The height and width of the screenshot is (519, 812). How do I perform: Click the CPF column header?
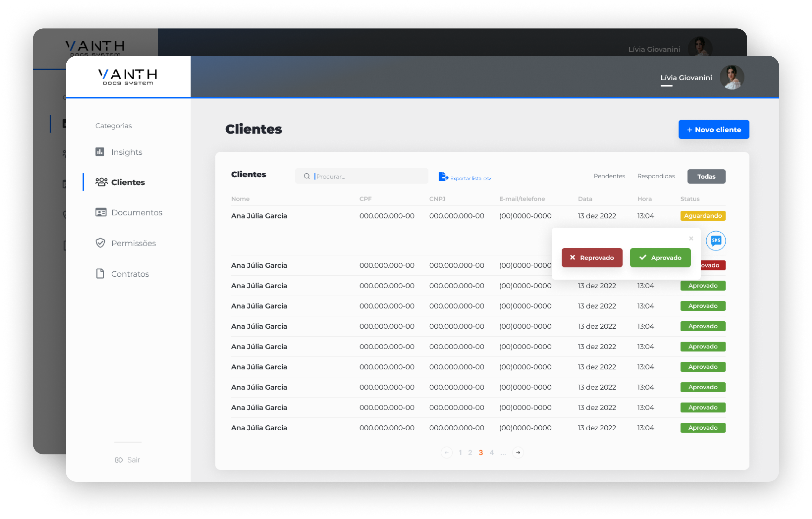pos(365,199)
